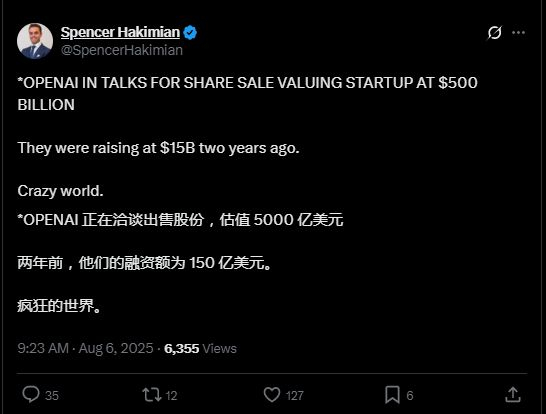This screenshot has height=414, width=546.
Task: Click the Spencer Hakimian display name
Action: [x=120, y=32]
